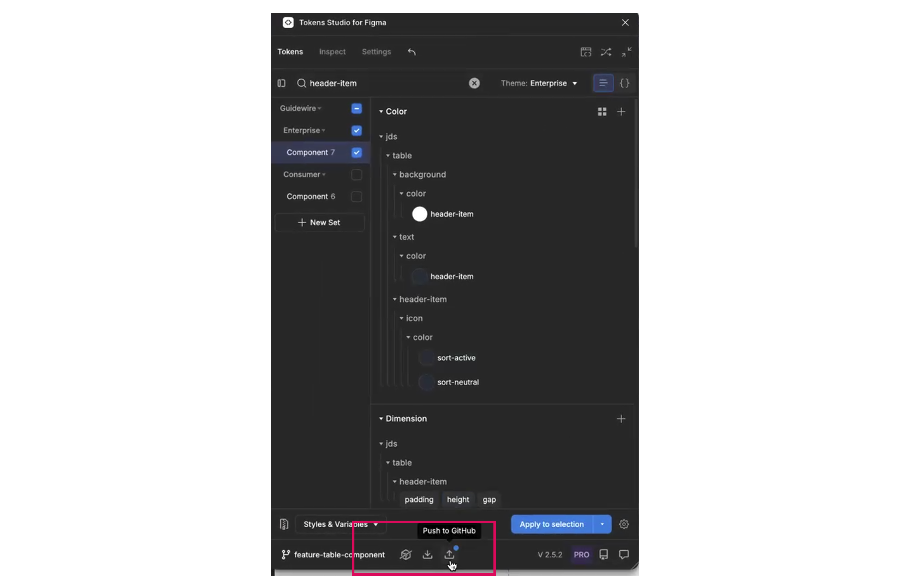Click the Pull from GitHub download icon

(427, 554)
